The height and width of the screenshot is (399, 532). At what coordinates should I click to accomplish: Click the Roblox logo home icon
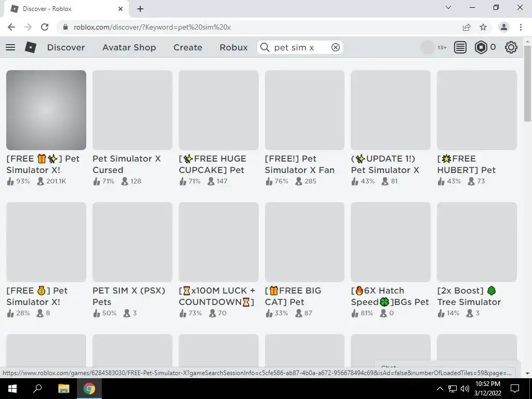[x=31, y=47]
